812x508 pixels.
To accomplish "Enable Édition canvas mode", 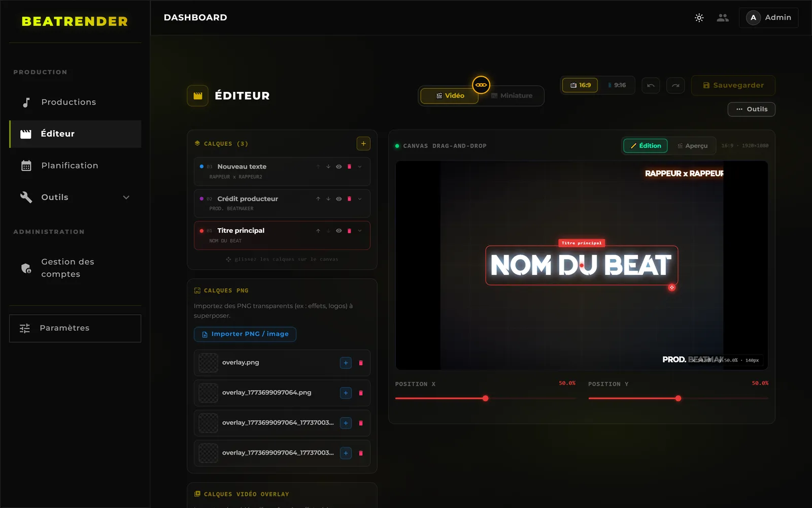I will point(646,146).
